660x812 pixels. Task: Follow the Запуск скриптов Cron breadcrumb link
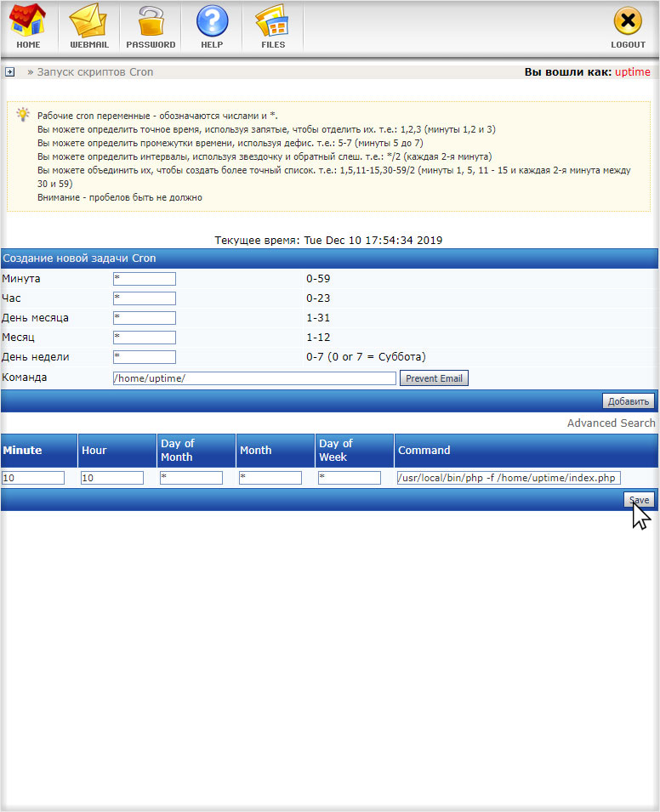pyautogui.click(x=94, y=72)
